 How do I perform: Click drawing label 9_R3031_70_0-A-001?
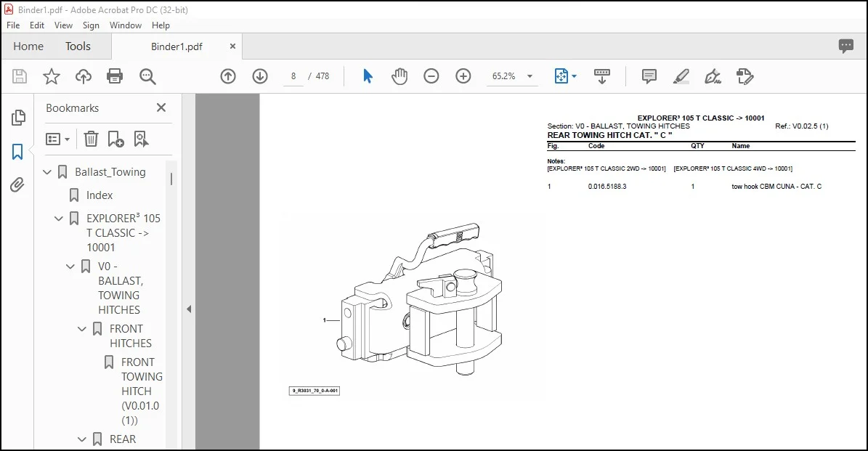[x=315, y=391]
